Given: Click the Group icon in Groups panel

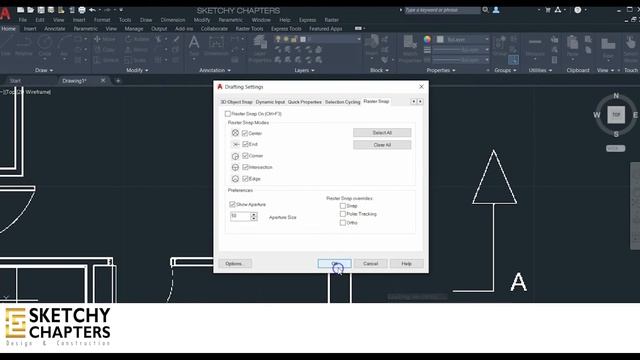Looking at the screenshot, I should 500,45.
